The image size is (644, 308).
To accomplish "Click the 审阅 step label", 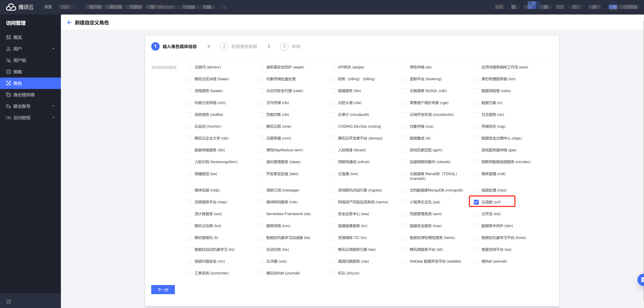I will point(296,46).
